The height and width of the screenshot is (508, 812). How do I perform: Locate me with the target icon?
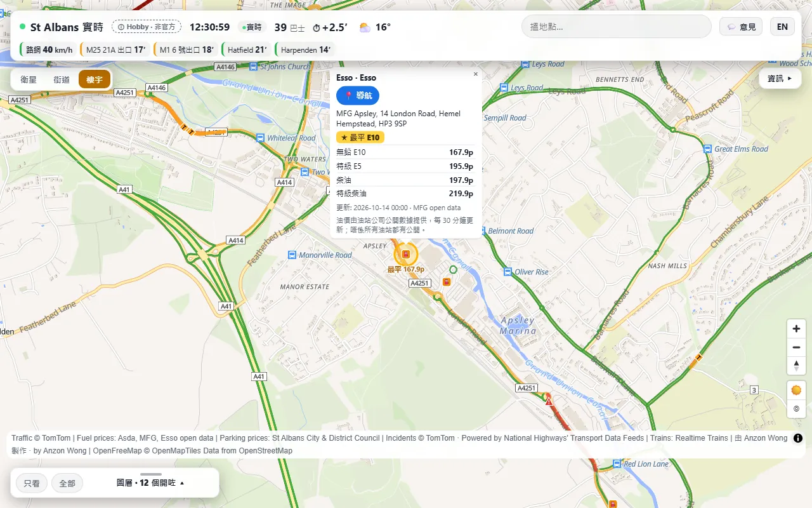(x=796, y=408)
